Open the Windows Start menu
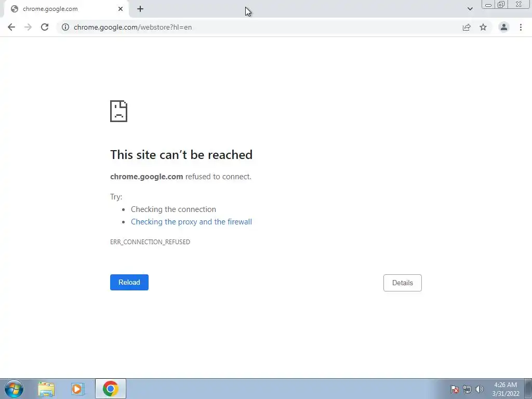This screenshot has width=532, height=399. coord(14,389)
